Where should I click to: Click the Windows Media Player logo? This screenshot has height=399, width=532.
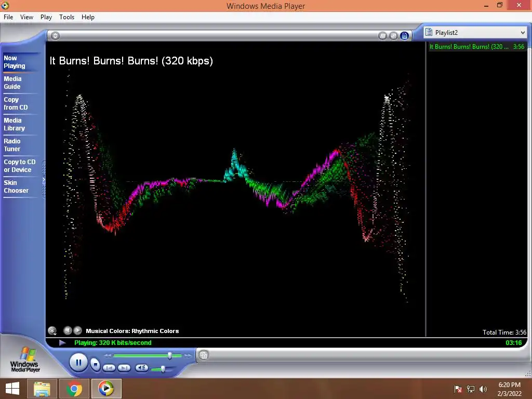[x=25, y=360]
